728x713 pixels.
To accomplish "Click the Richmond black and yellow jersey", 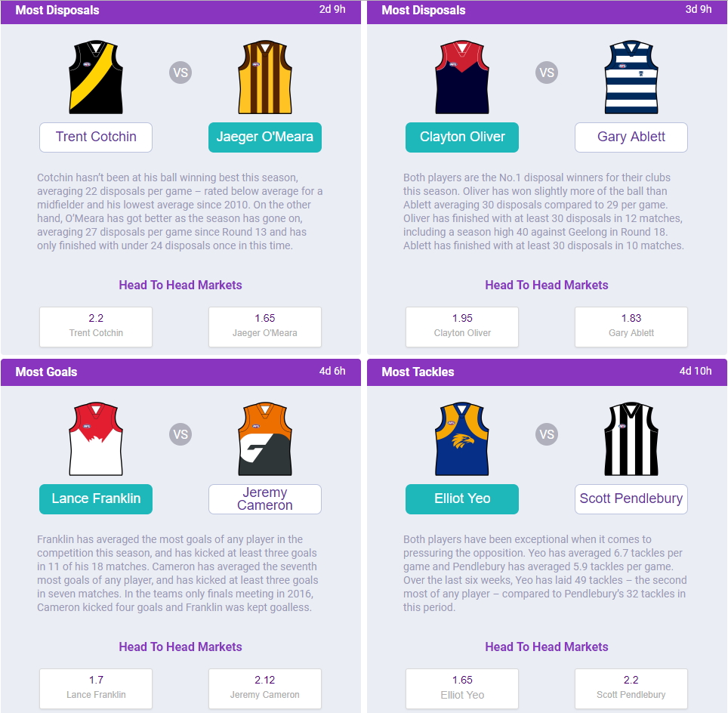I will pyautogui.click(x=96, y=77).
